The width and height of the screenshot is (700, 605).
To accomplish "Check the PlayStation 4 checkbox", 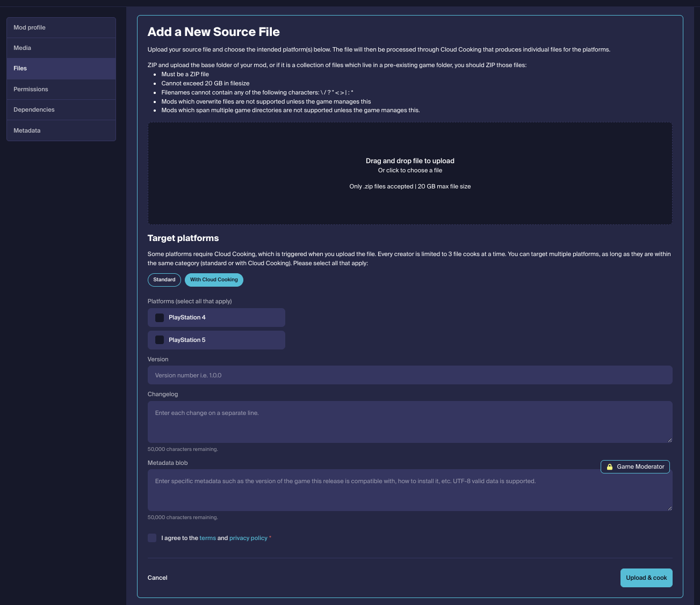I will click(x=160, y=318).
